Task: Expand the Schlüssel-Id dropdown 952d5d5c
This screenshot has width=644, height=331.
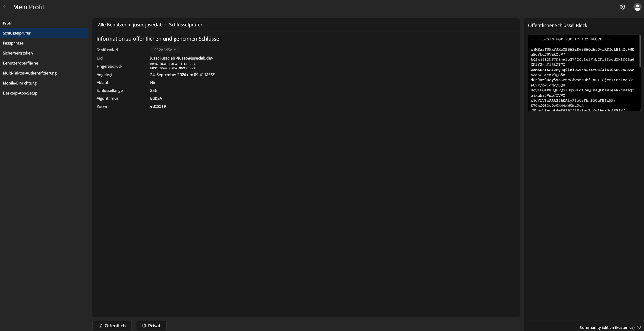Action: click(165, 50)
